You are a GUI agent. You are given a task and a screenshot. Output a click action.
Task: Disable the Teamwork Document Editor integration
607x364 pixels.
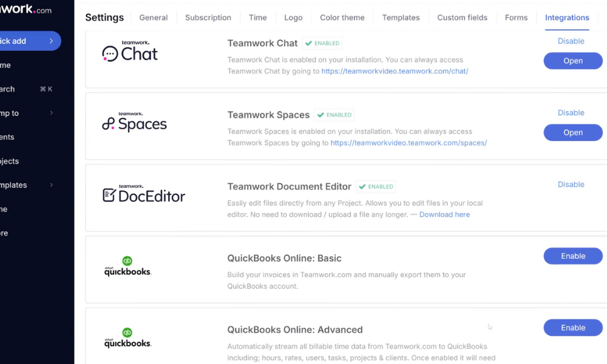point(571,184)
